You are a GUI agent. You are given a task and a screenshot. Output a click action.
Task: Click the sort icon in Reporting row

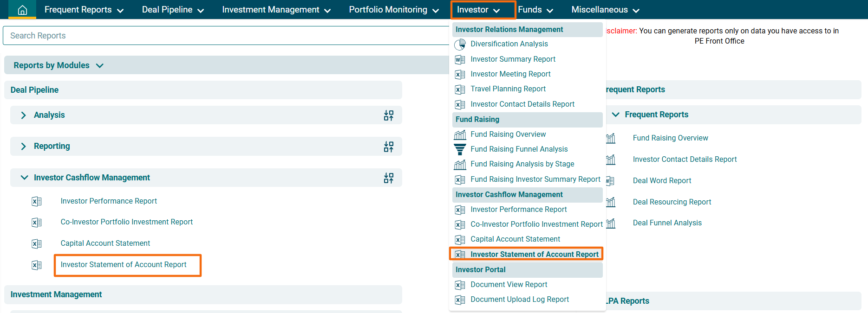pos(389,147)
